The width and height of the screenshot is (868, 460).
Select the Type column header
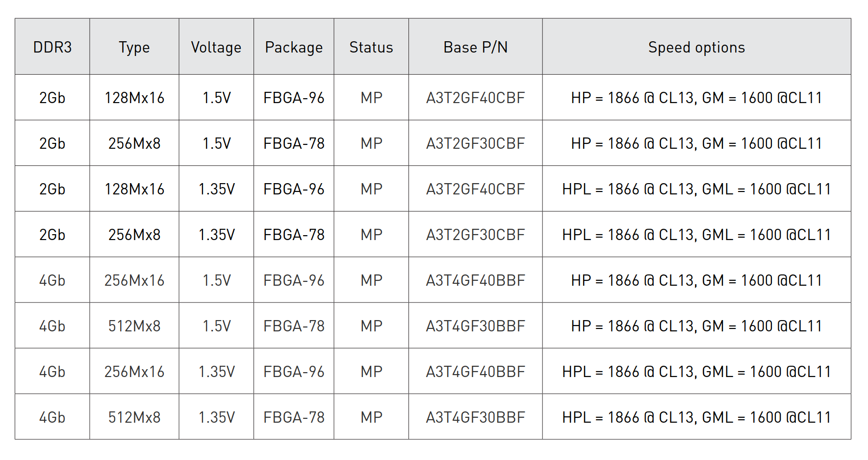coord(134,47)
